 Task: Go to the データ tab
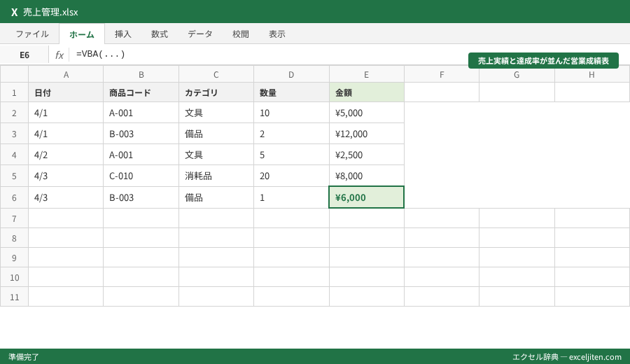click(200, 34)
